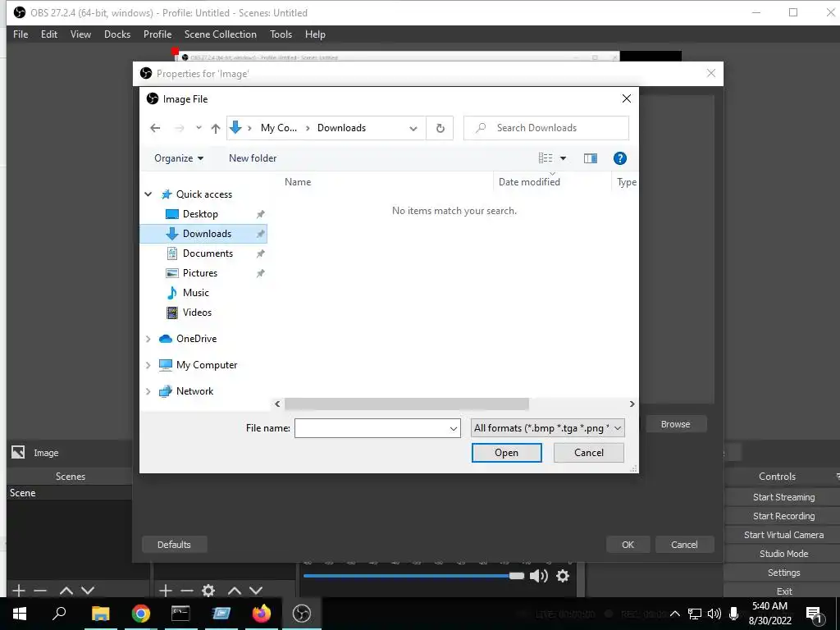Image resolution: width=840 pixels, height=630 pixels.
Task: Go up one folder level arrow
Action: 216,128
